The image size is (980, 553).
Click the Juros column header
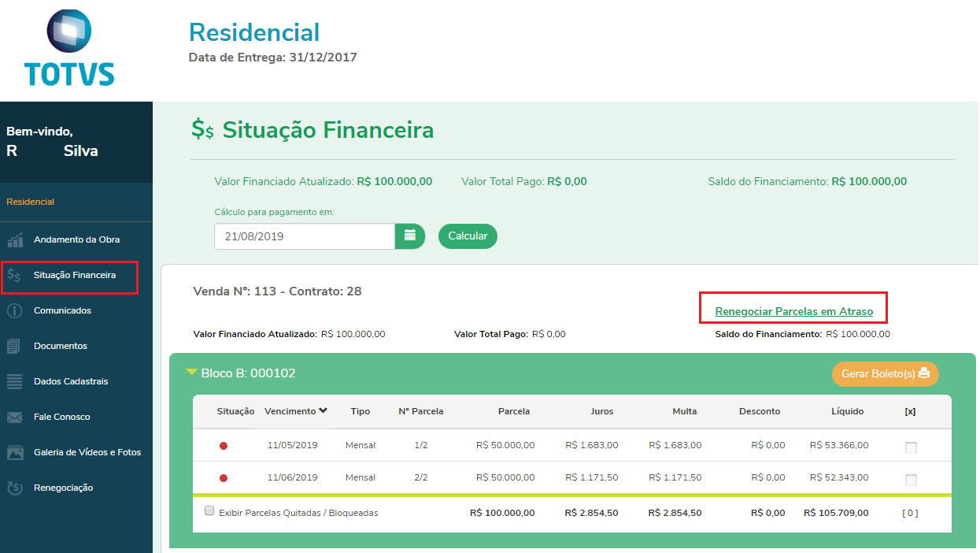coord(602,411)
